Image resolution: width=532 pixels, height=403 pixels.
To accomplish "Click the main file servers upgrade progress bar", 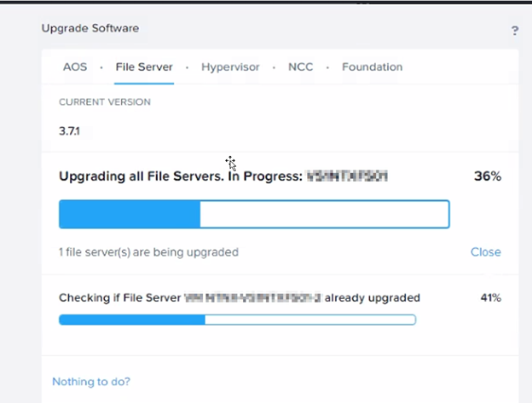I will click(254, 214).
